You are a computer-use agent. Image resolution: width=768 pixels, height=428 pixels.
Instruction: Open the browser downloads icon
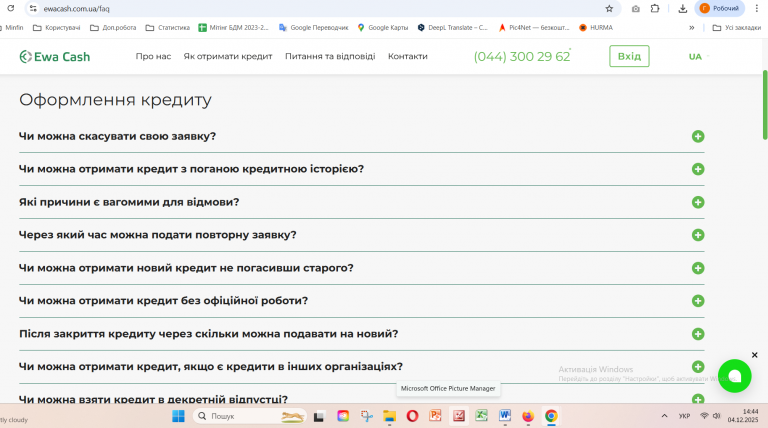click(x=682, y=8)
